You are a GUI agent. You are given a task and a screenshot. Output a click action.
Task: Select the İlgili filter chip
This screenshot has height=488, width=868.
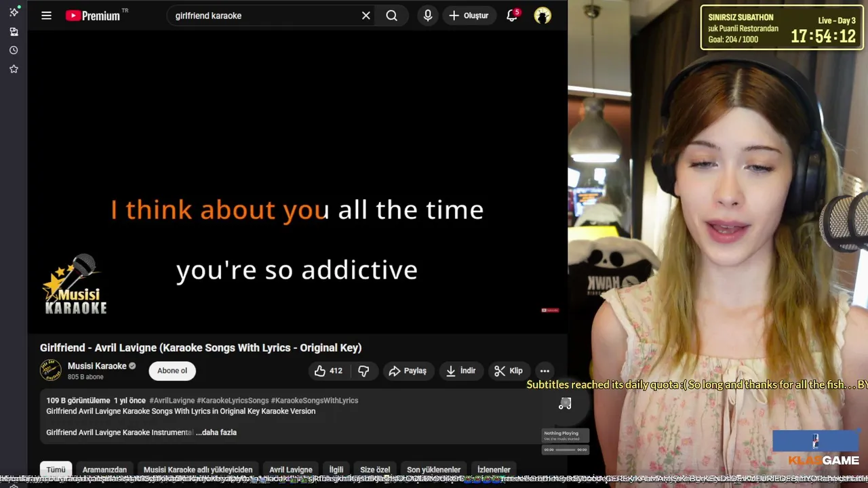(x=336, y=470)
